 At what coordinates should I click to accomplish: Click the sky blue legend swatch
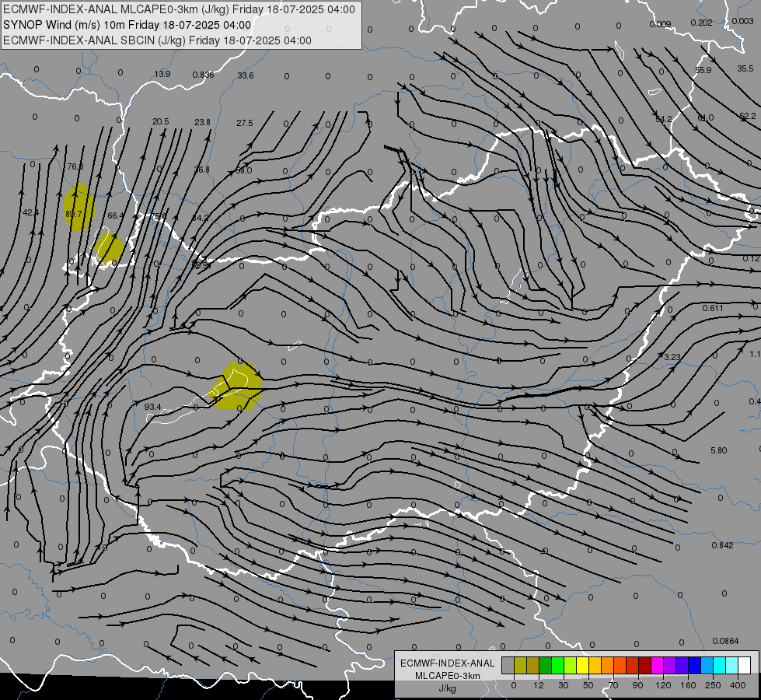click(707, 666)
